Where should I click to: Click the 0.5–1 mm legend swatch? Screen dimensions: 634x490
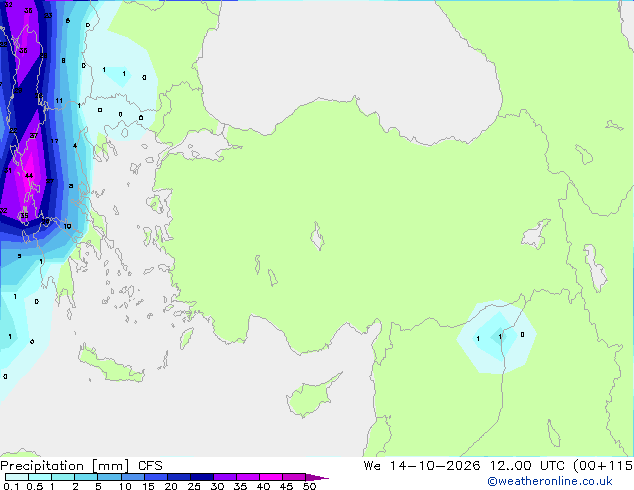(x=40, y=477)
